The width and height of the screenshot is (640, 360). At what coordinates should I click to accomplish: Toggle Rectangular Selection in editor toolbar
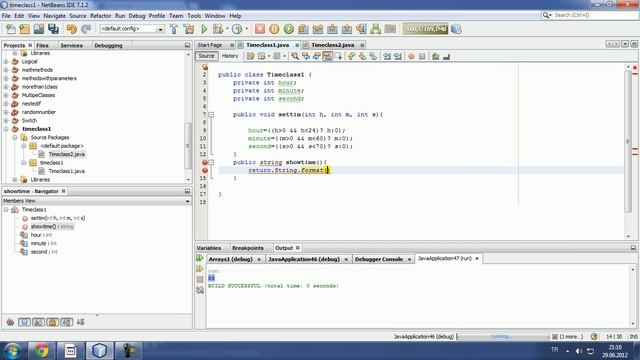(338, 56)
